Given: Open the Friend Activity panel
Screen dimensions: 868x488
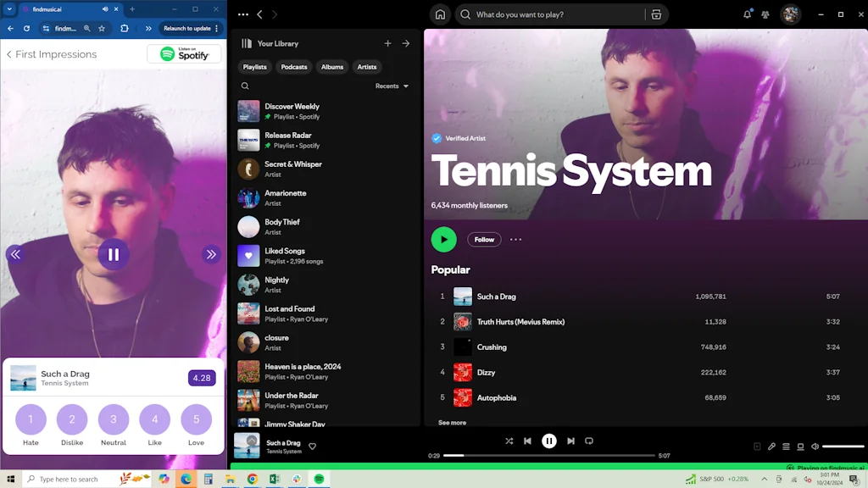Looking at the screenshot, I should point(765,14).
